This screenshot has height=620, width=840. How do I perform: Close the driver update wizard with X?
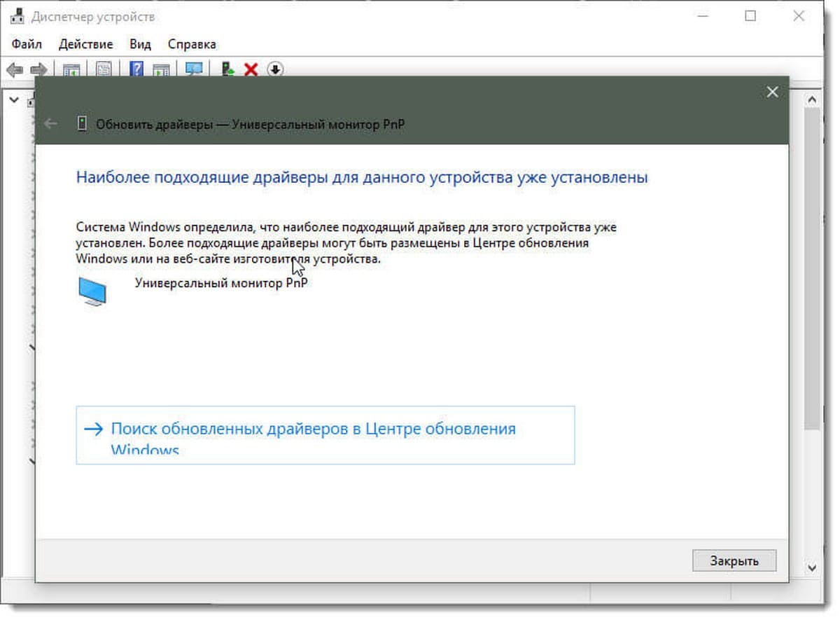pos(772,92)
